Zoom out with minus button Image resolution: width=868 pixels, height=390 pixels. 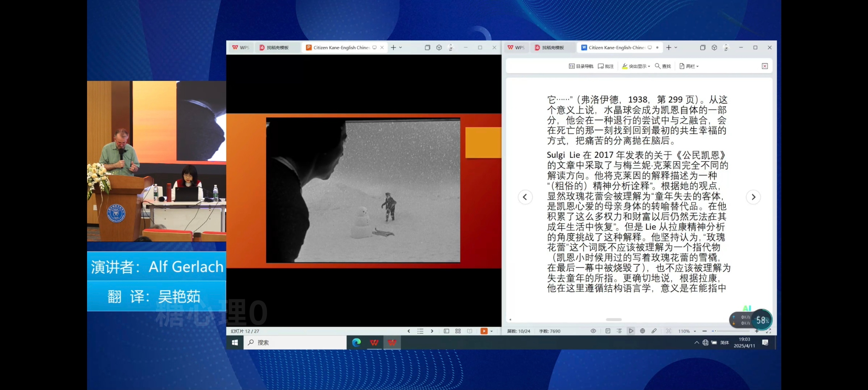704,331
